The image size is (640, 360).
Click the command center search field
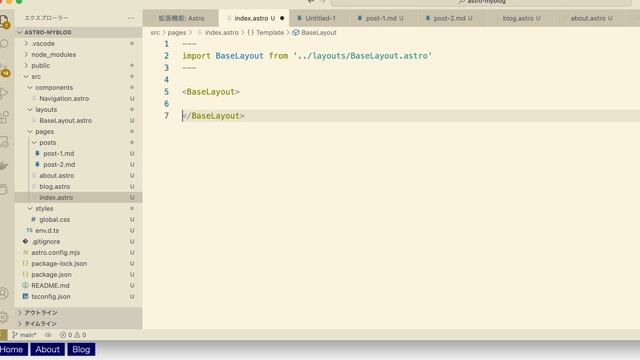481,2
